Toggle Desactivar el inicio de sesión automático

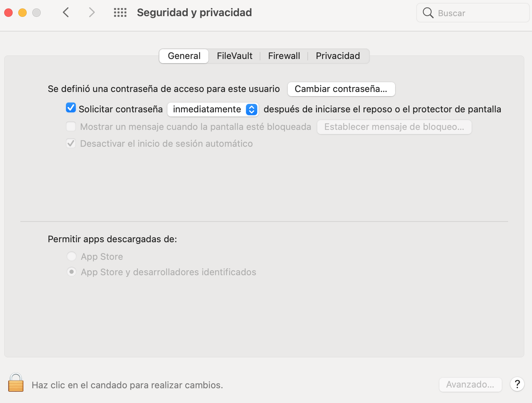71,143
